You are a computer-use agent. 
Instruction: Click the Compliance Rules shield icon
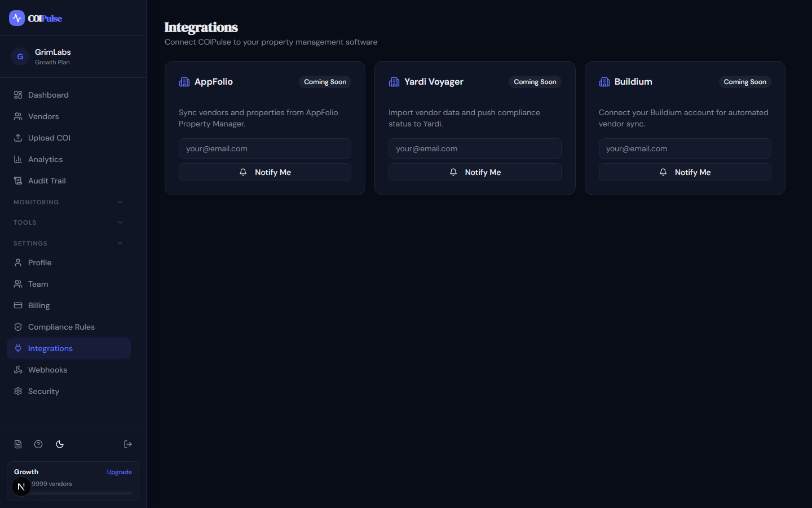coord(18,327)
